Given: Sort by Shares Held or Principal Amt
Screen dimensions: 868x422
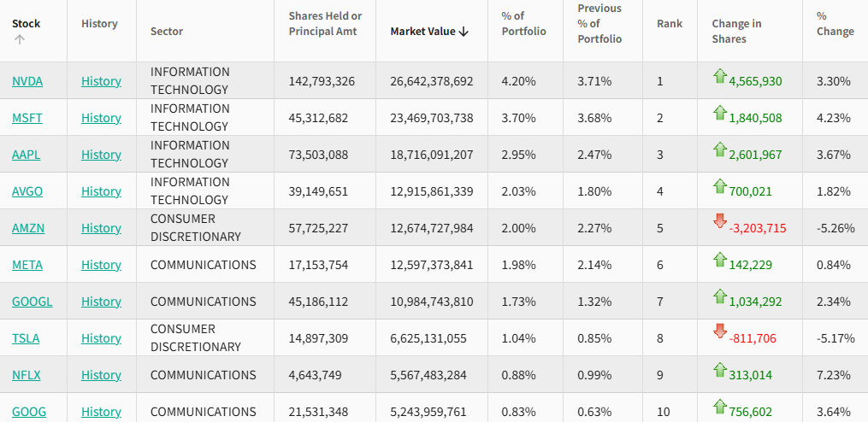Looking at the screenshot, I should pyautogui.click(x=325, y=24).
